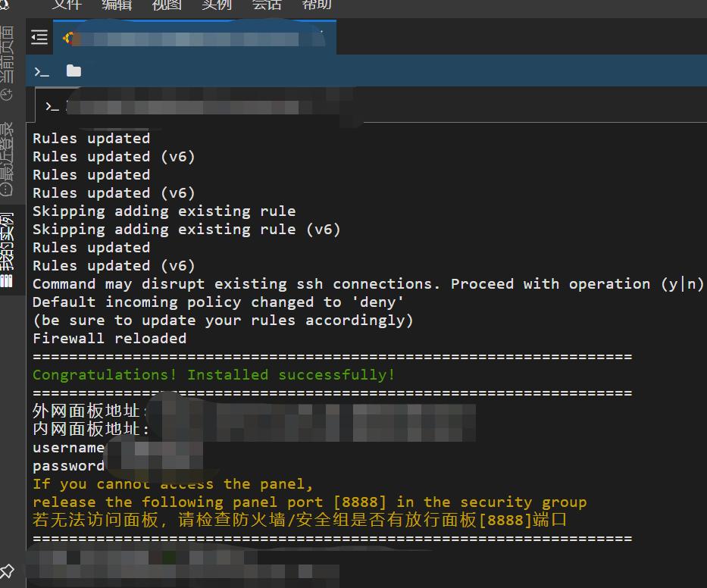The width and height of the screenshot is (707, 588).
Task: Open the 会话 menu
Action: point(267,5)
